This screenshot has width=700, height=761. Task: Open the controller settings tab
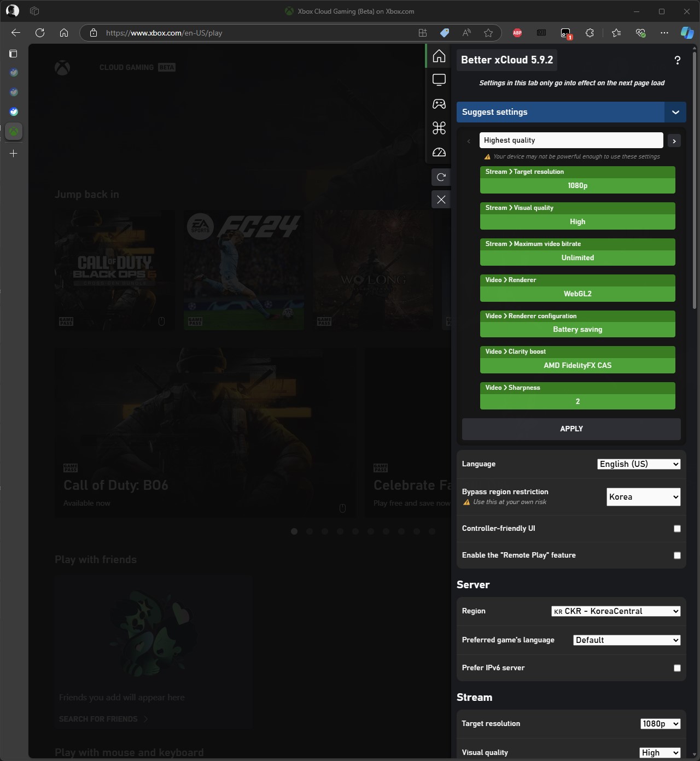439,104
